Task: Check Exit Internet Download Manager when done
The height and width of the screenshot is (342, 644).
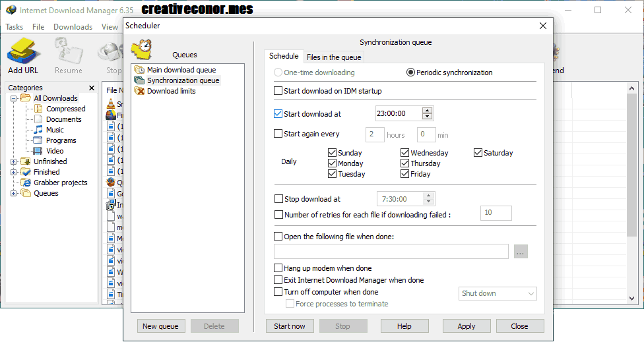Action: coord(278,280)
